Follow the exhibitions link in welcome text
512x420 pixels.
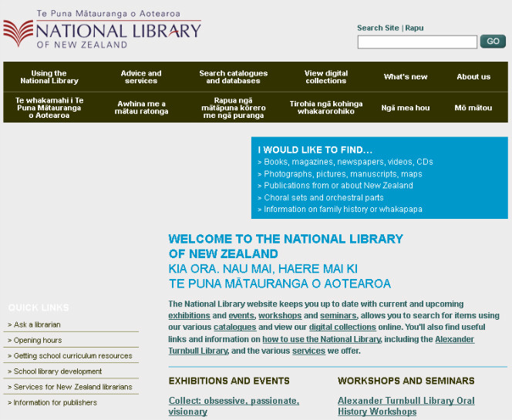[x=189, y=316]
